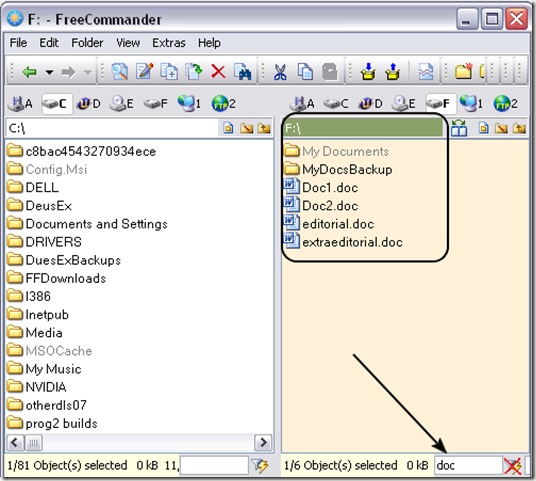Viewport: 536px width, 481px height.
Task: Open the back history dropdown arrow
Action: 50,72
